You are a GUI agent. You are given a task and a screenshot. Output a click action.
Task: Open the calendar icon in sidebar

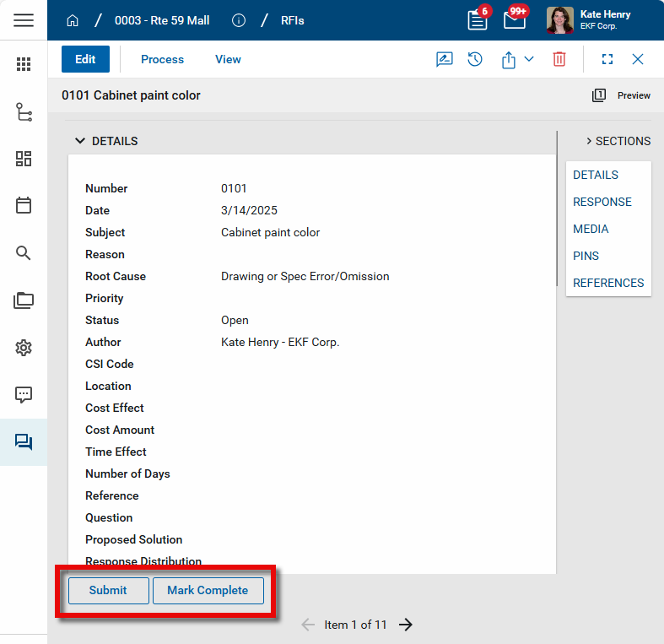pyautogui.click(x=24, y=205)
